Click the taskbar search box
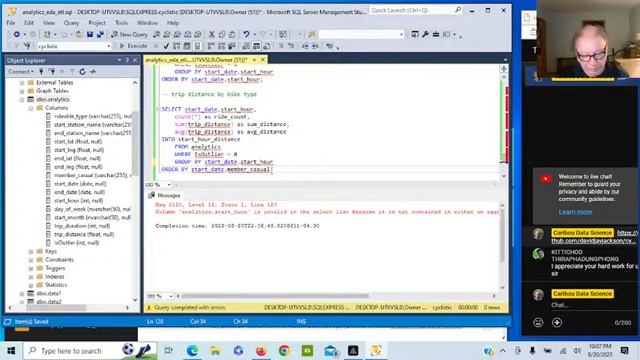Screen dimensions: 640x360 click(x=90, y=351)
